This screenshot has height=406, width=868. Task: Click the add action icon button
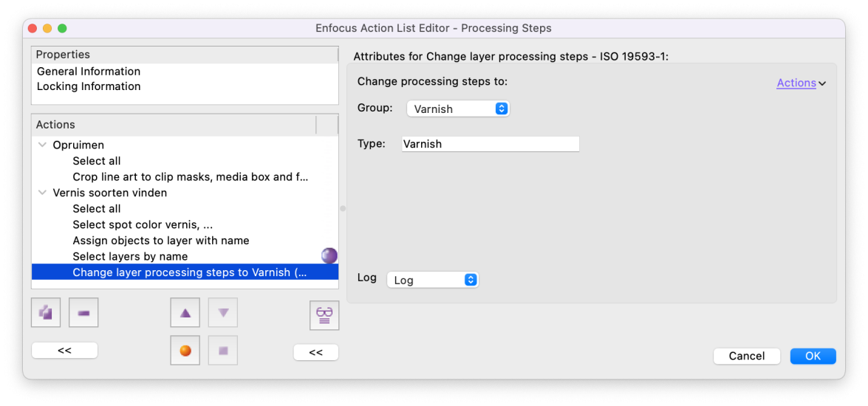[46, 313]
